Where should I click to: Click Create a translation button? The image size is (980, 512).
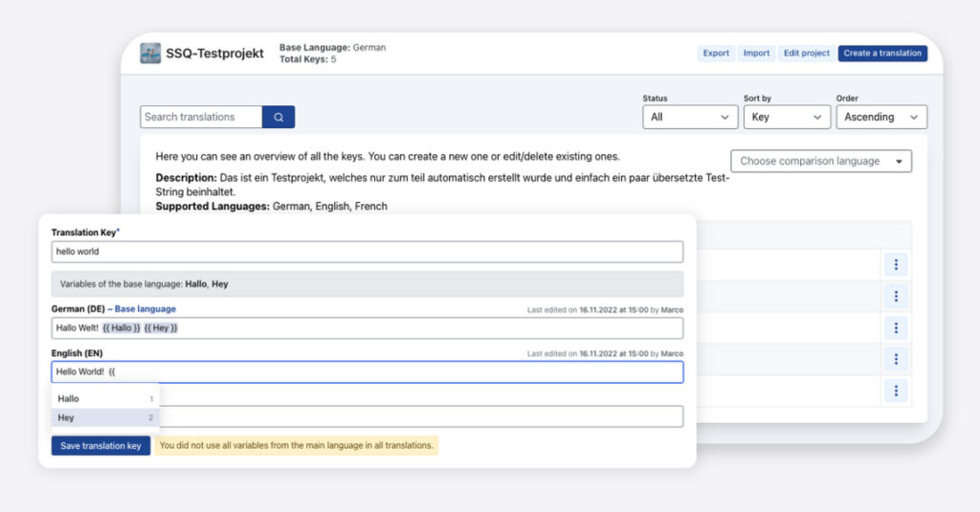pyautogui.click(x=881, y=54)
